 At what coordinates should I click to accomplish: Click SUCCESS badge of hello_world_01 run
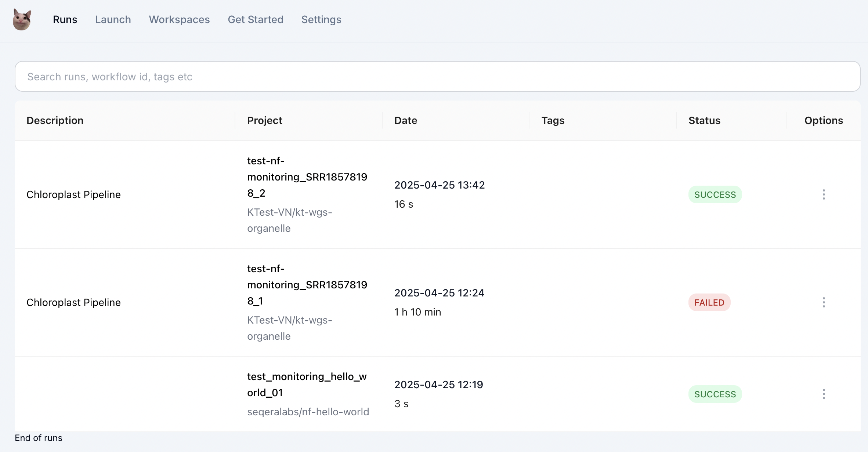tap(715, 394)
